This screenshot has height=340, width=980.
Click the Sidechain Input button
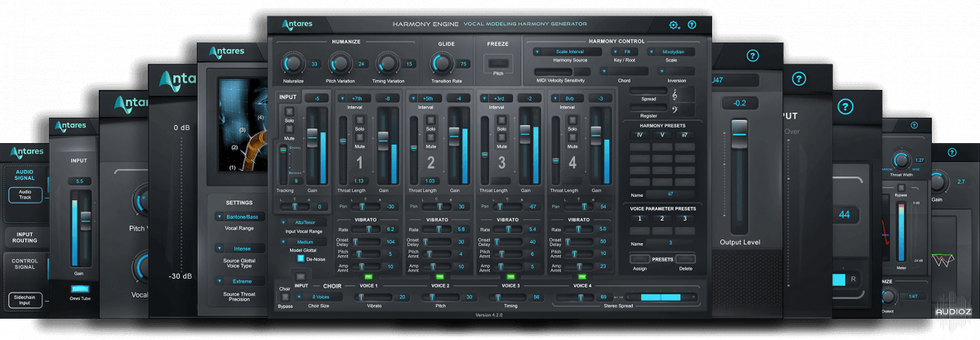tap(24, 300)
